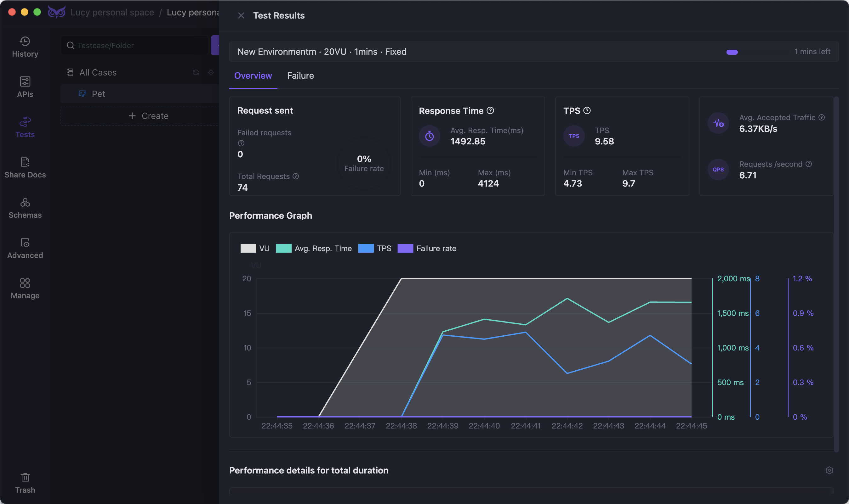Open the APIs section
This screenshot has height=504, width=849.
coord(25,87)
